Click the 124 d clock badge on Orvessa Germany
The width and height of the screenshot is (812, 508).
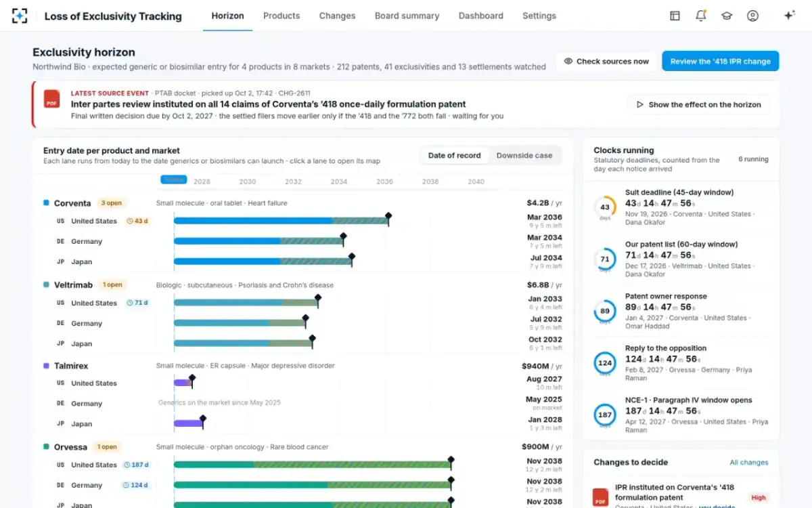[137, 485]
